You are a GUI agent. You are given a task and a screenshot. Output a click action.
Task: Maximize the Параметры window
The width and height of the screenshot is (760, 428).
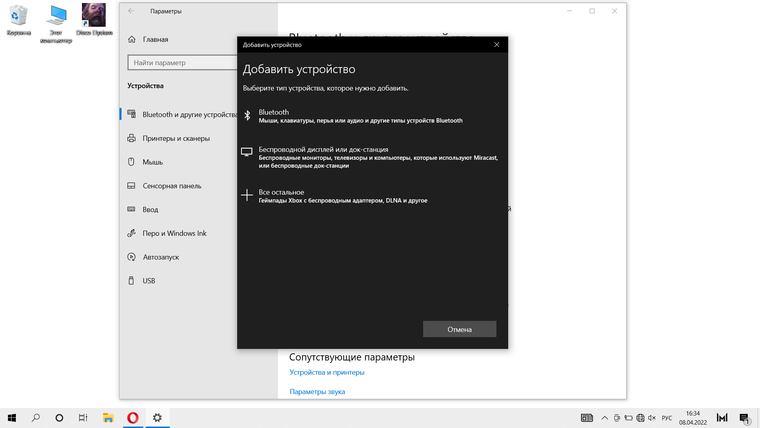point(592,11)
